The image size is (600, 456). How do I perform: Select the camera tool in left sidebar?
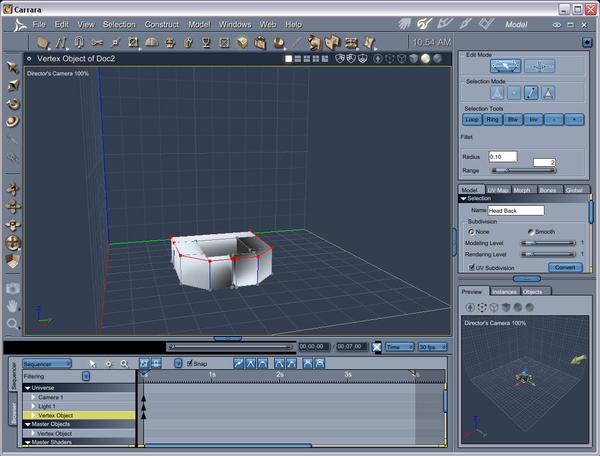[13, 288]
